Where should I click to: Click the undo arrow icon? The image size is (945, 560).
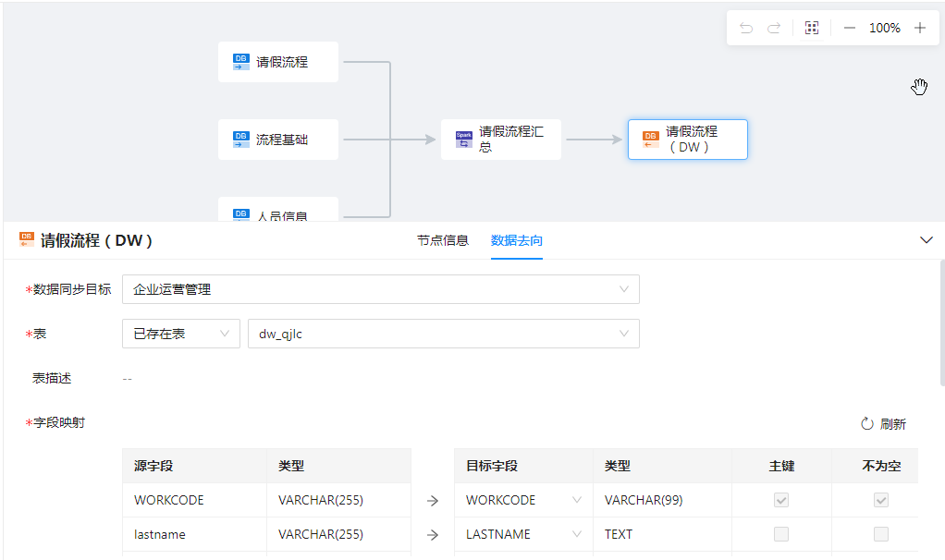coord(746,29)
